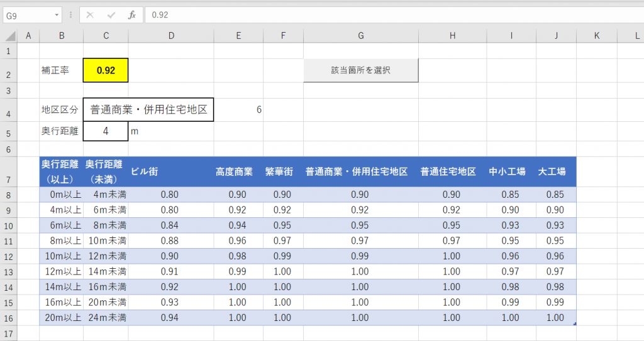Select the 地区区分 cell 普通商業・併用住宅地区
Image resolution: width=644 pixels, height=341 pixels.
pyautogui.click(x=148, y=110)
